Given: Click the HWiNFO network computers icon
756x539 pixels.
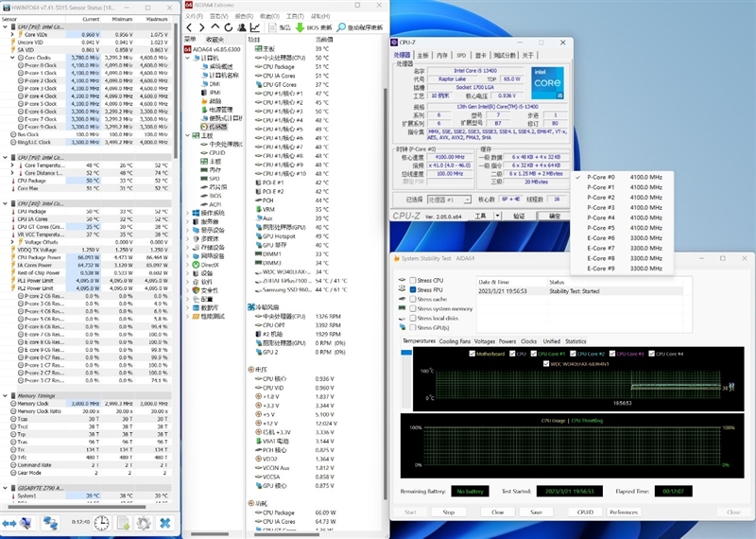Looking at the screenshot, I should (x=50, y=523).
